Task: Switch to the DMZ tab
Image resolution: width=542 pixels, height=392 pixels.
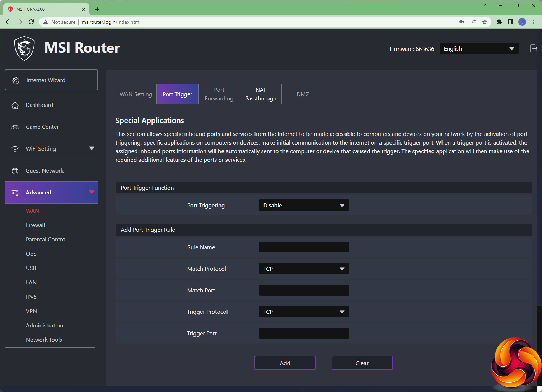Action: pyautogui.click(x=303, y=94)
